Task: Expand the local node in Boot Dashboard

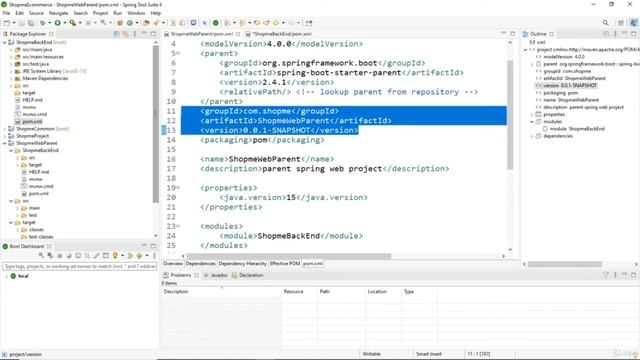Action: 7,276
